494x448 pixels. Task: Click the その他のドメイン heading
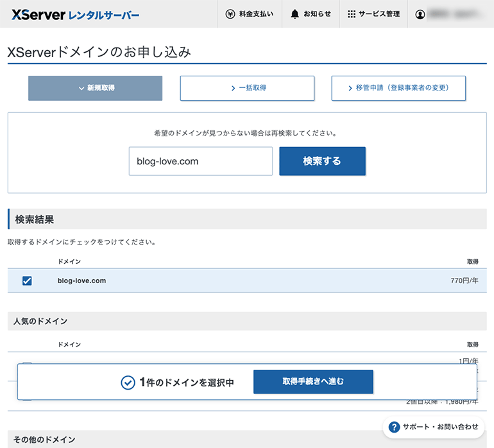coord(44,440)
